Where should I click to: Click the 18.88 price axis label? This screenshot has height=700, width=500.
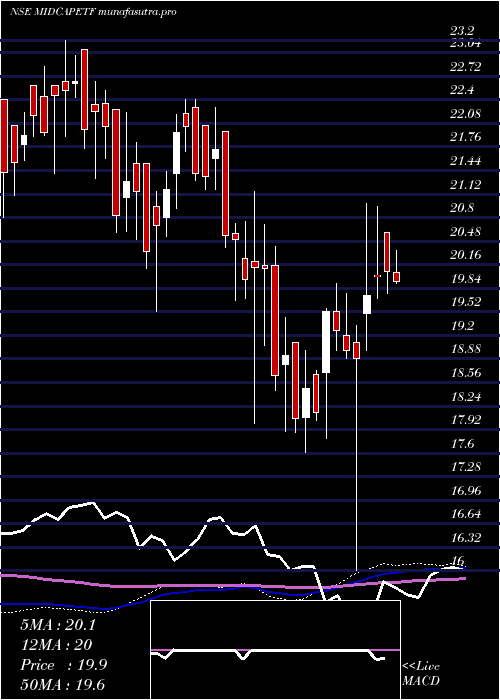point(466,349)
